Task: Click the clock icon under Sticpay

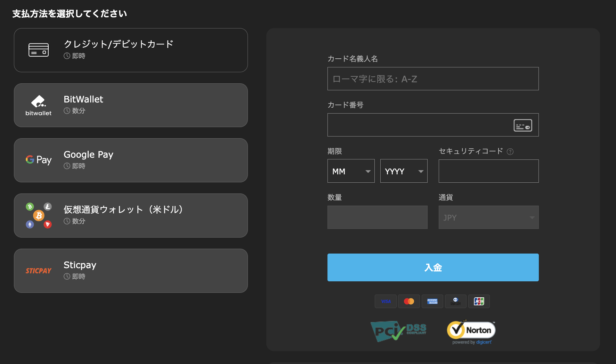Action: pyautogui.click(x=67, y=276)
